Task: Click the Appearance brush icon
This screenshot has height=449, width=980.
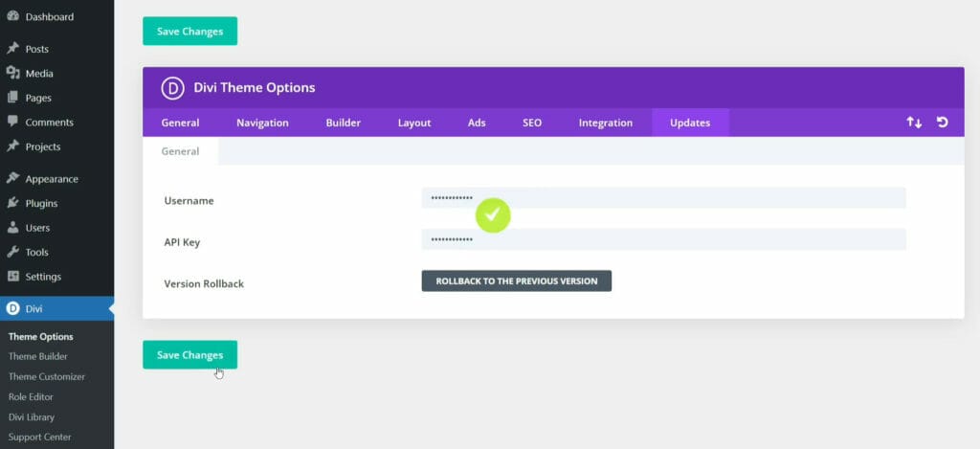Action: (x=12, y=178)
